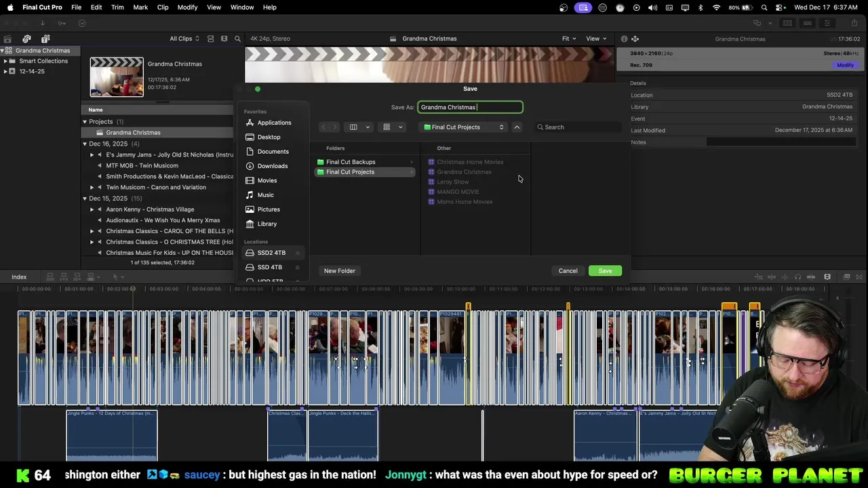
Task: Select the Final Cut Projects folder
Action: pos(365,172)
